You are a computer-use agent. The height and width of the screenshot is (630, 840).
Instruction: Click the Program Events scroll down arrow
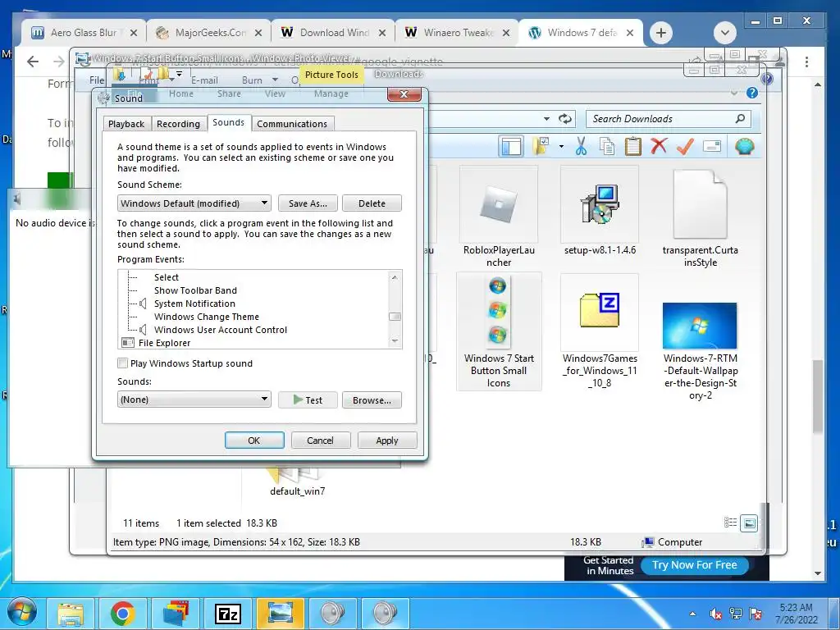click(395, 341)
